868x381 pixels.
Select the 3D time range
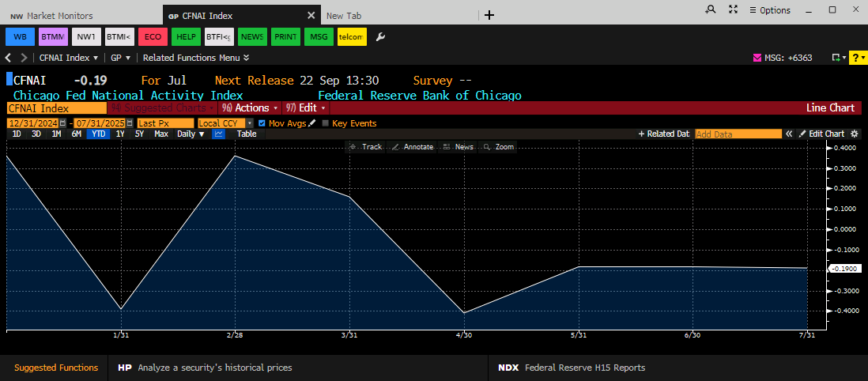(x=36, y=134)
